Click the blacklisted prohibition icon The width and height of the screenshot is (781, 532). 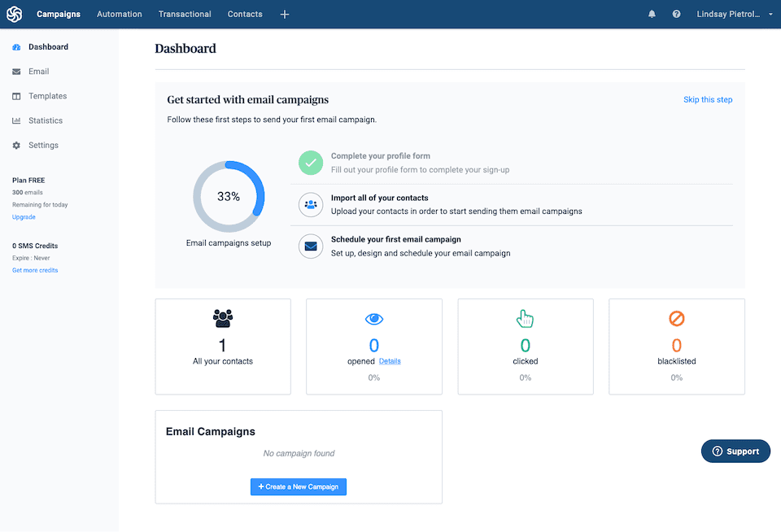pos(677,319)
